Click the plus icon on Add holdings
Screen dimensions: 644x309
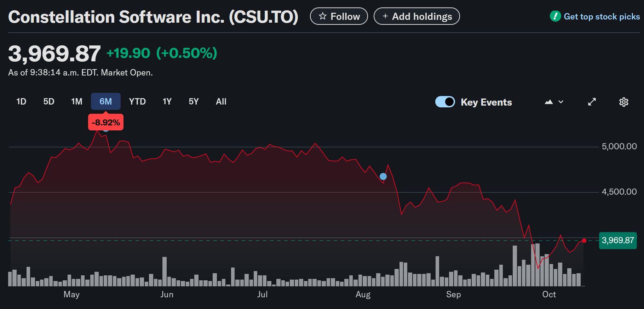(385, 16)
